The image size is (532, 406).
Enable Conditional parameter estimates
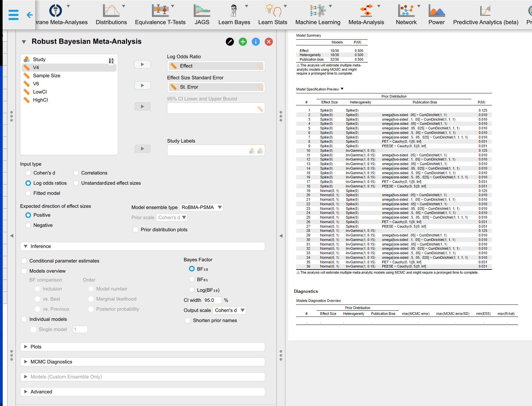click(24, 261)
